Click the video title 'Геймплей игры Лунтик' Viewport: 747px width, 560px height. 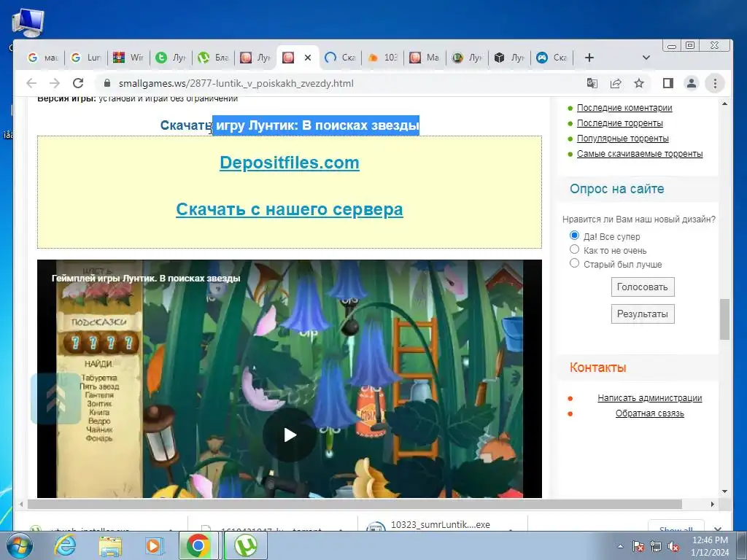coord(146,278)
